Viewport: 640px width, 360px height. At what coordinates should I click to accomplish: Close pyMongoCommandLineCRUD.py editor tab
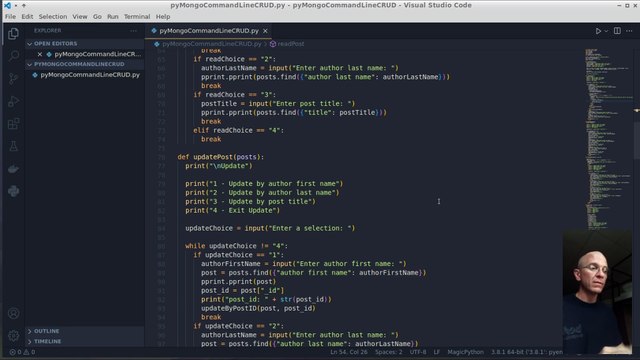pos(265,31)
